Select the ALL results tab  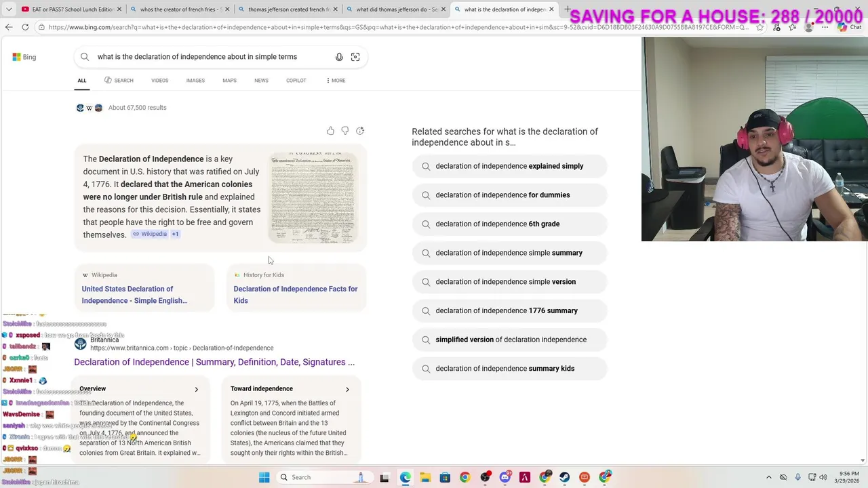(81, 81)
